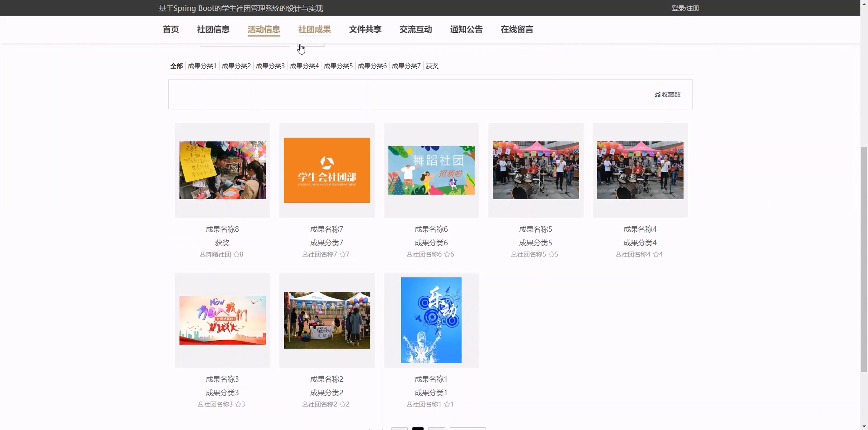Click 登录/注册 link in header

685,8
